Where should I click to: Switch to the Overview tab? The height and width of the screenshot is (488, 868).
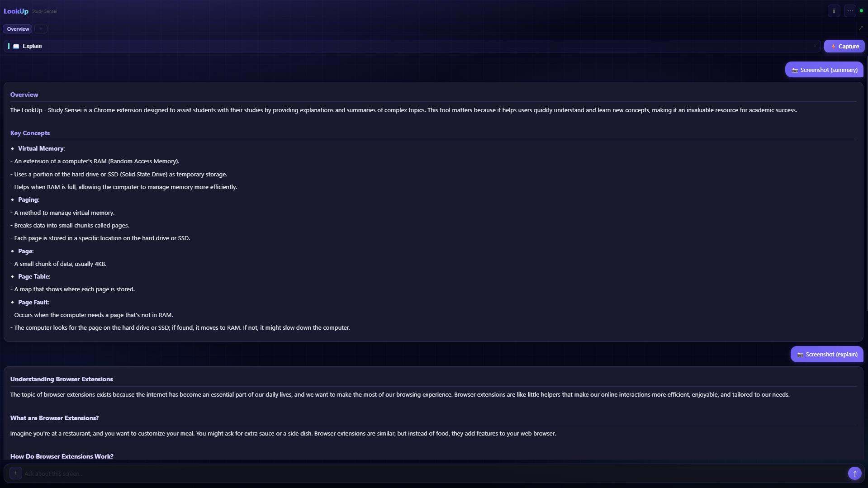pyautogui.click(x=18, y=29)
